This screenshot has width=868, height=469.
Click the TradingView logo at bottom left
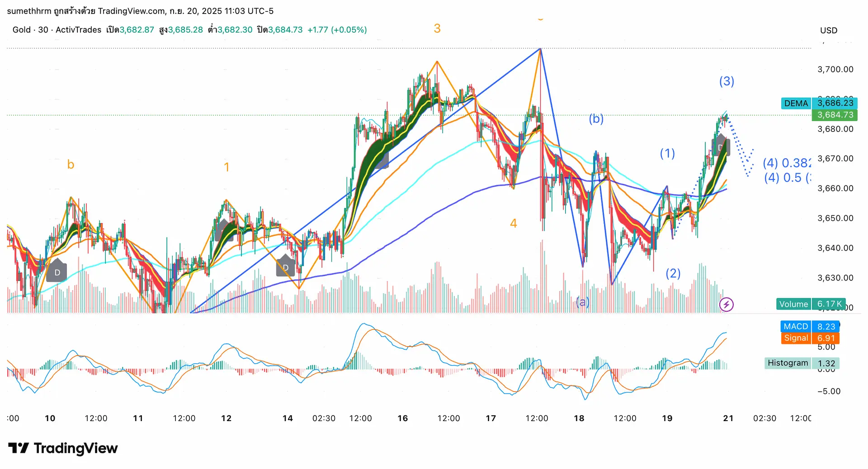click(x=63, y=448)
